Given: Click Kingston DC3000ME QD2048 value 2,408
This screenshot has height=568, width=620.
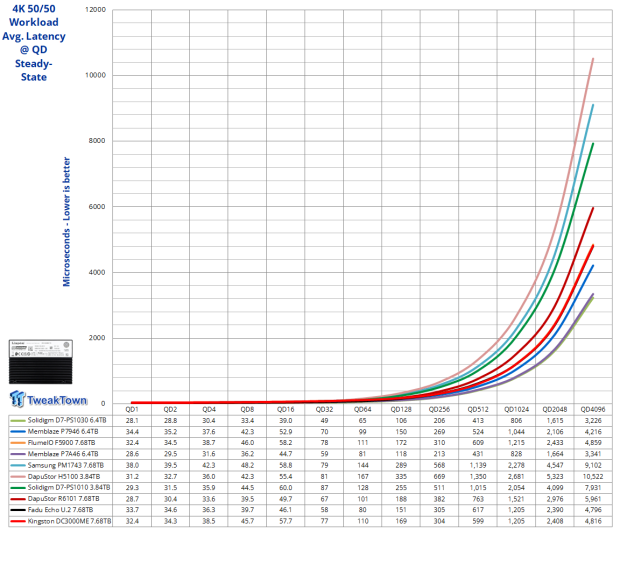Looking at the screenshot, I should click(555, 521).
